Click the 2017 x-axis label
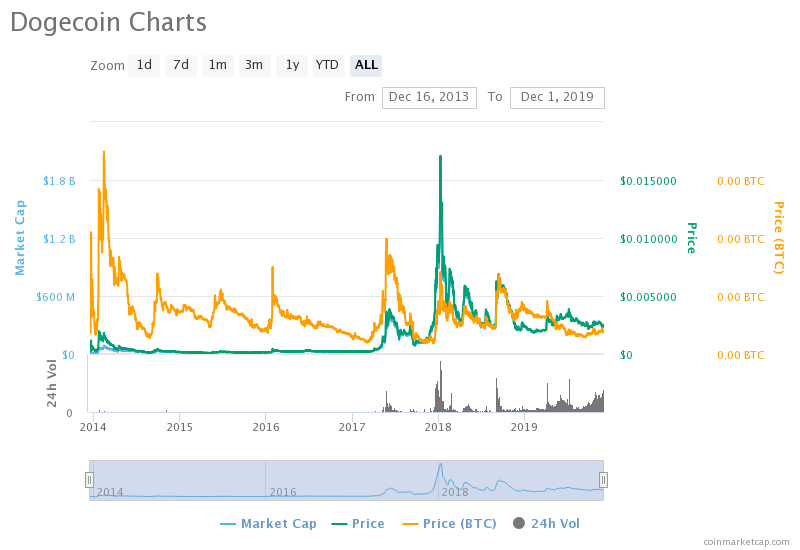The width and height of the screenshot is (800, 550). click(x=352, y=427)
